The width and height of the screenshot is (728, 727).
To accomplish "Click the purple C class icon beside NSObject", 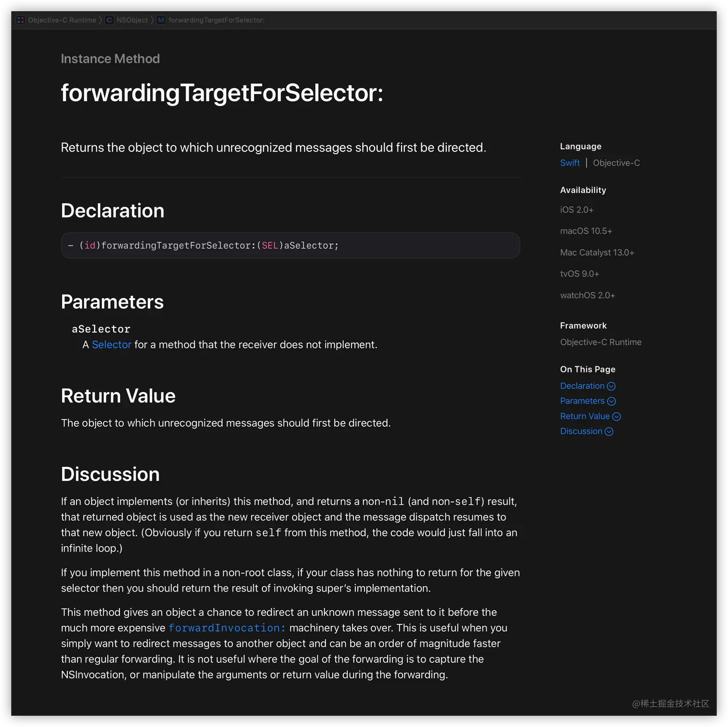I will pos(109,20).
